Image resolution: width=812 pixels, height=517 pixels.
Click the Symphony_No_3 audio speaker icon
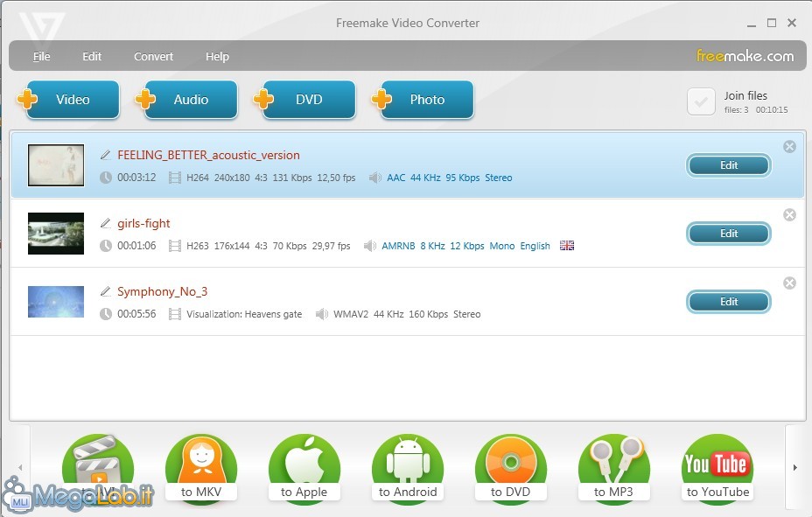click(322, 314)
